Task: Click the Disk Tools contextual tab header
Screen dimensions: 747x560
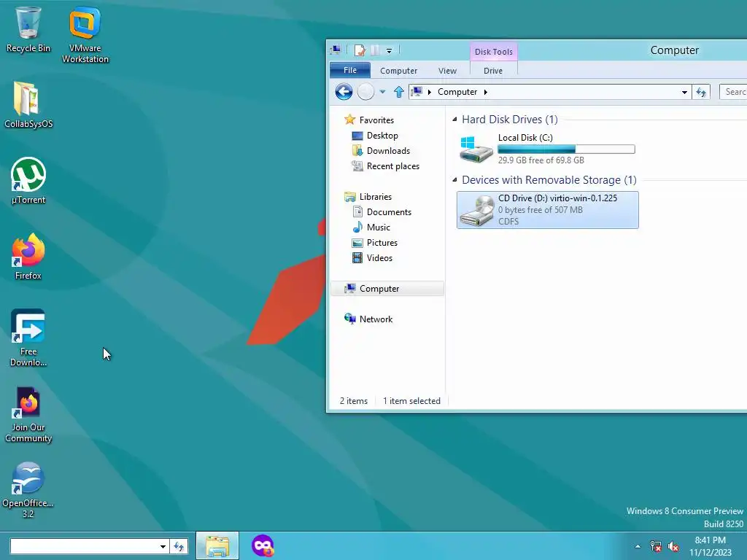Action: click(x=494, y=52)
